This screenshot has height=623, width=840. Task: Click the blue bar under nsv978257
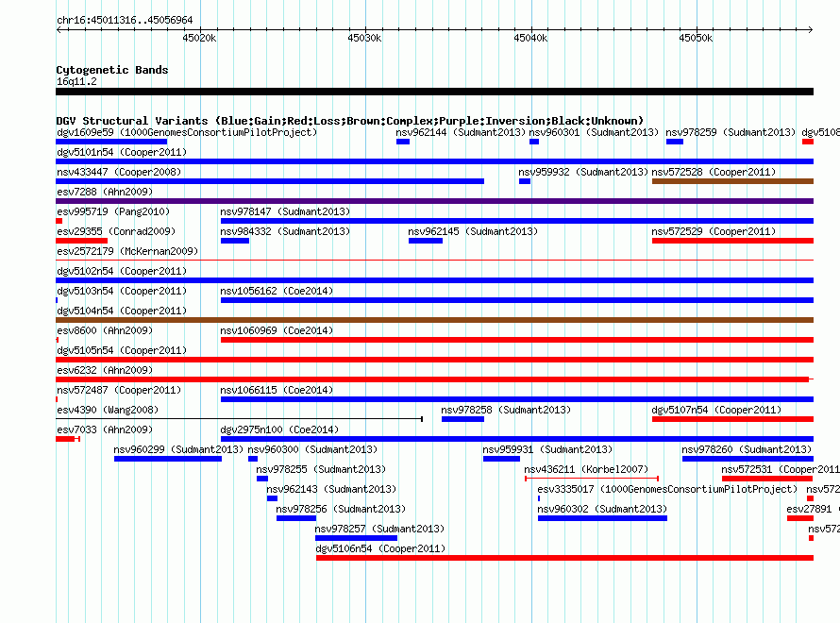(x=356, y=538)
